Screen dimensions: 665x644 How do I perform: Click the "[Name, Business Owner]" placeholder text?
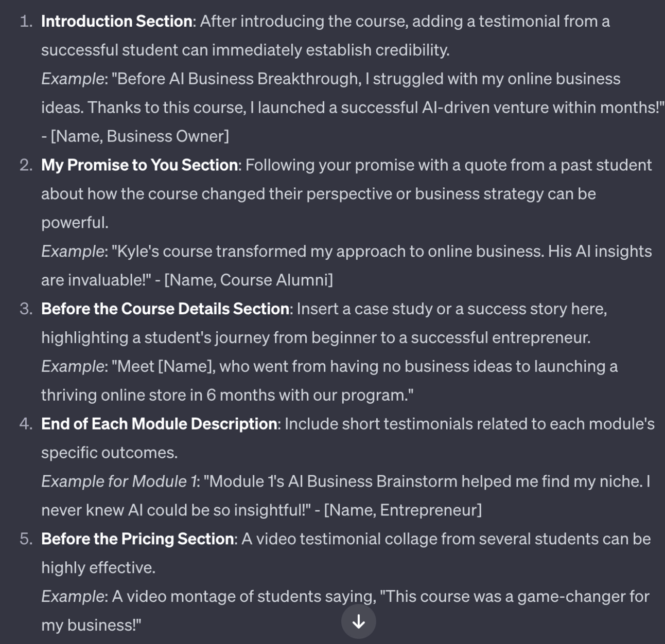click(x=140, y=136)
